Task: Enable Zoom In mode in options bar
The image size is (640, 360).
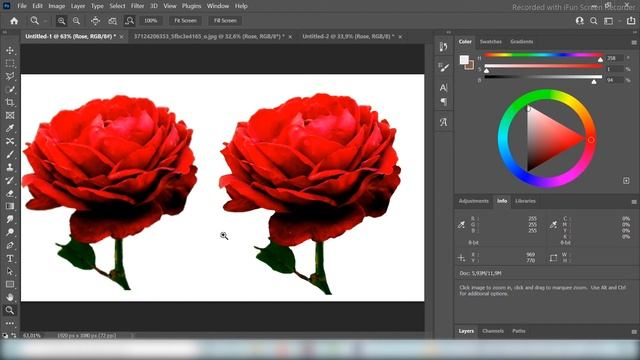Action: coord(61,21)
